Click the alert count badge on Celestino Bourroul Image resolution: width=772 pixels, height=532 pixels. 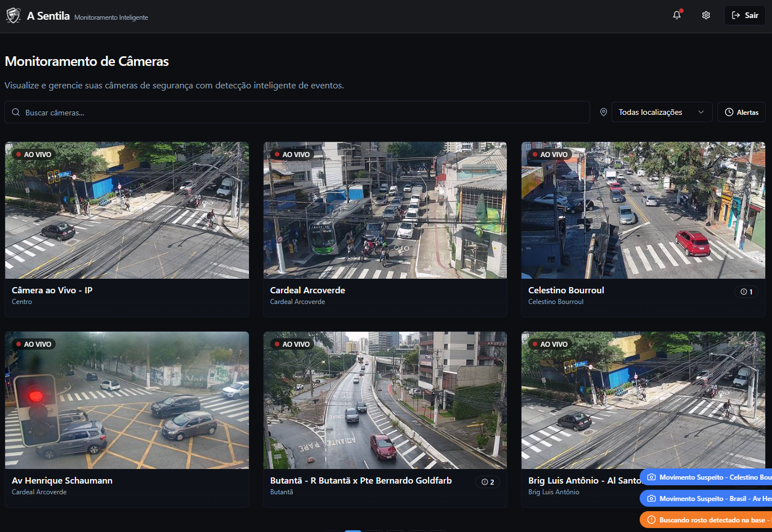coord(747,292)
